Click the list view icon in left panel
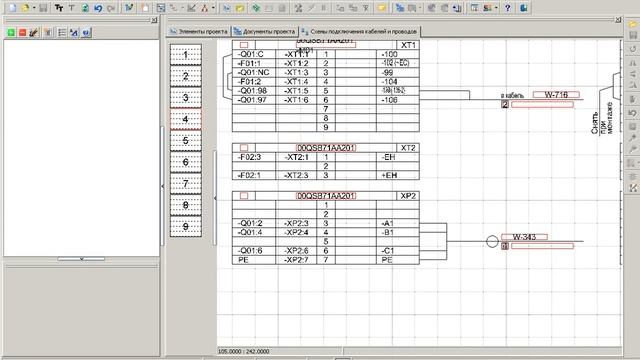Image resolution: width=640 pixels, height=360 pixels. point(62,32)
